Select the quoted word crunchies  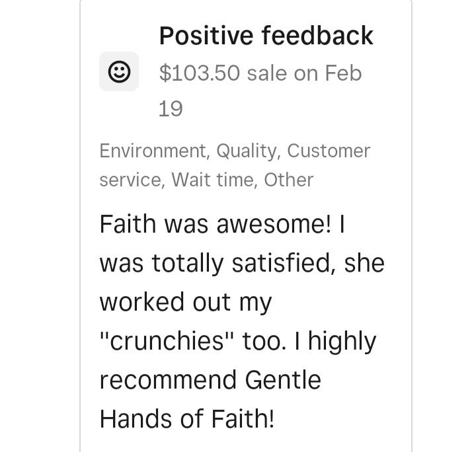pyautogui.click(x=167, y=341)
